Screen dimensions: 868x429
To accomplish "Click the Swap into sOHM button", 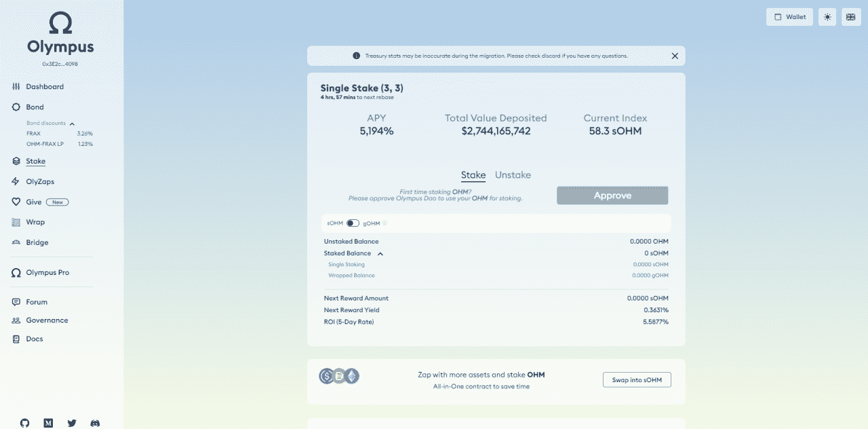I will coord(637,379).
